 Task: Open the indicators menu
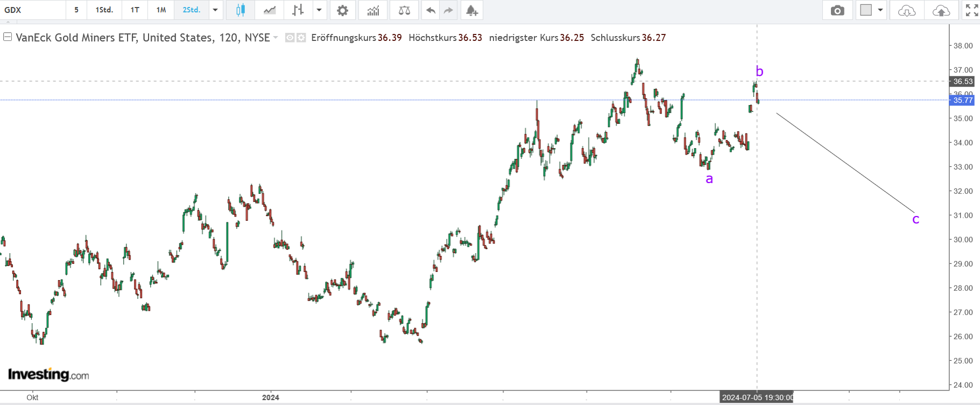373,10
